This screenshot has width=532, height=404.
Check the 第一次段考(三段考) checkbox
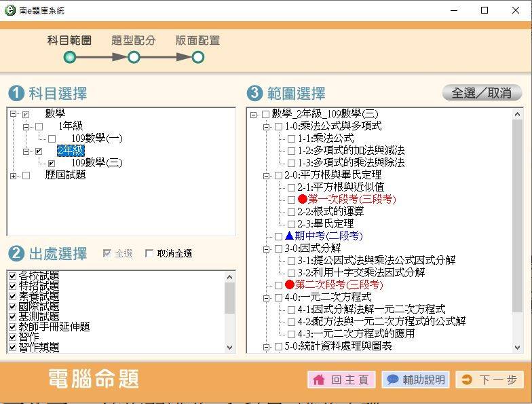[291, 200]
